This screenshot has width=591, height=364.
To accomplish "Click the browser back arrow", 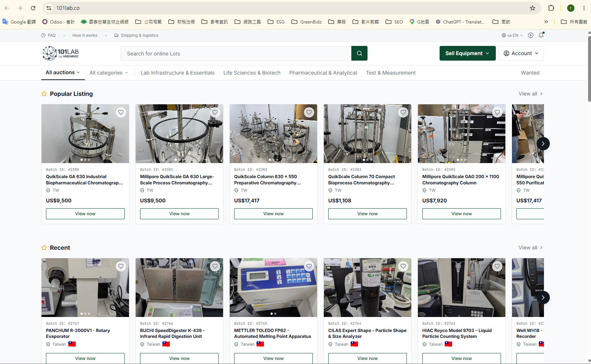I will (x=7, y=8).
